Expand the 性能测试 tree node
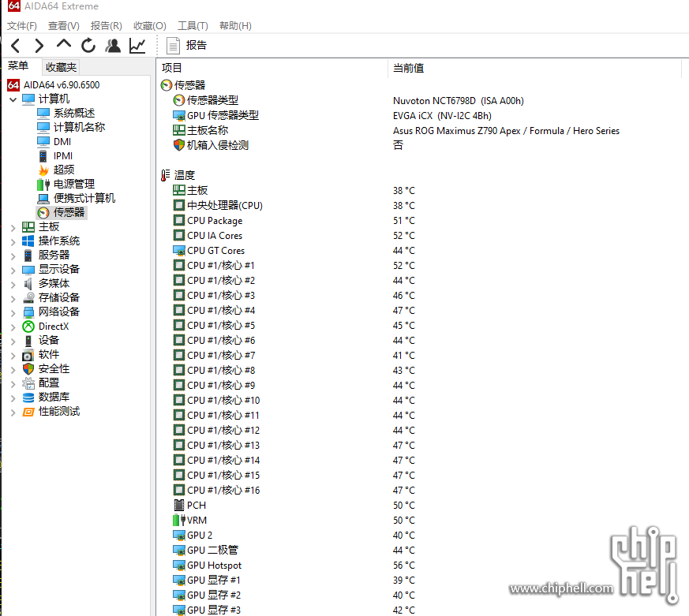The height and width of the screenshot is (616, 689). 13,413
